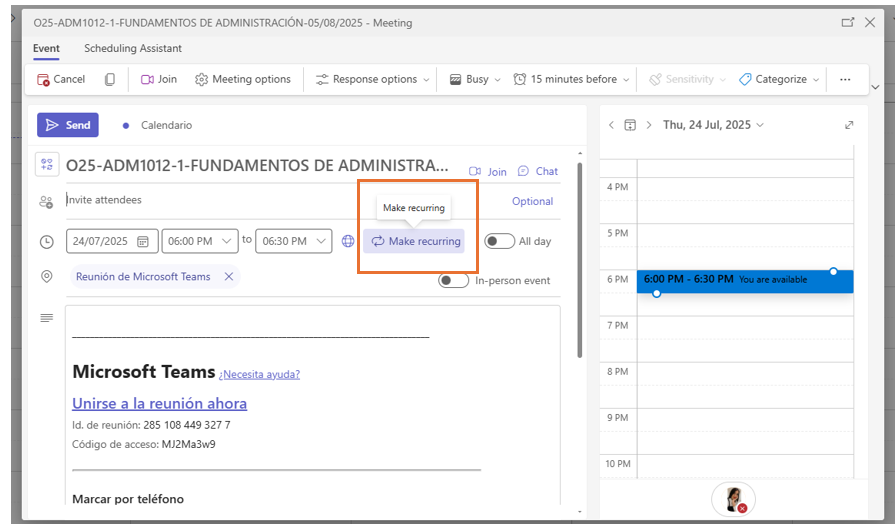Click the Marcar por teléfono heading
895x528 pixels.
pos(128,499)
